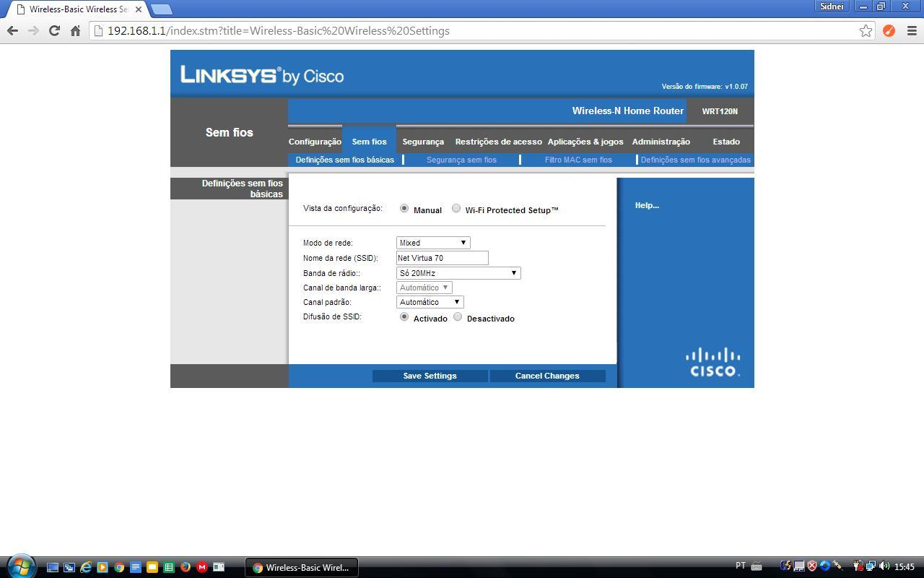
Task: Click the blue circular sync tray icon
Action: (825, 566)
